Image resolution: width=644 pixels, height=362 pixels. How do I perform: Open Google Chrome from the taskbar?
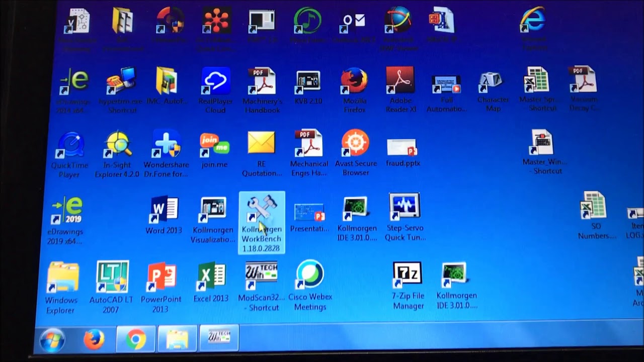pyautogui.click(x=136, y=339)
